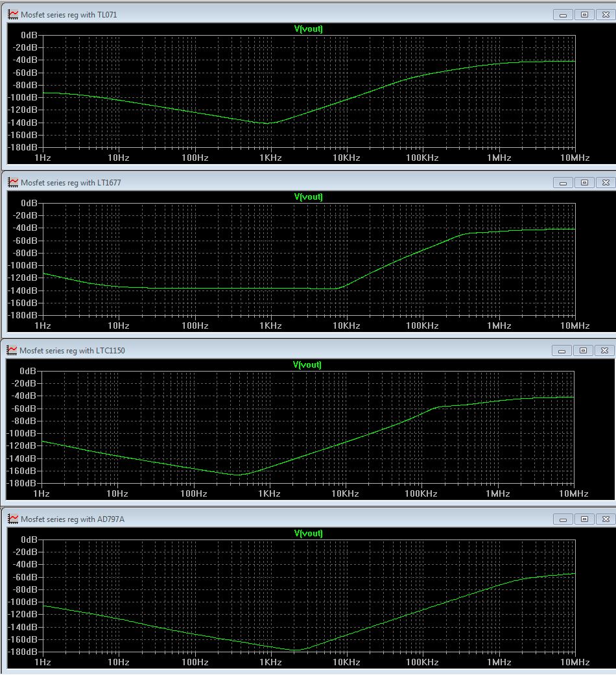Click the 10Hz axis label in LTC1150 plot
The width and height of the screenshot is (616, 675).
pos(117,493)
